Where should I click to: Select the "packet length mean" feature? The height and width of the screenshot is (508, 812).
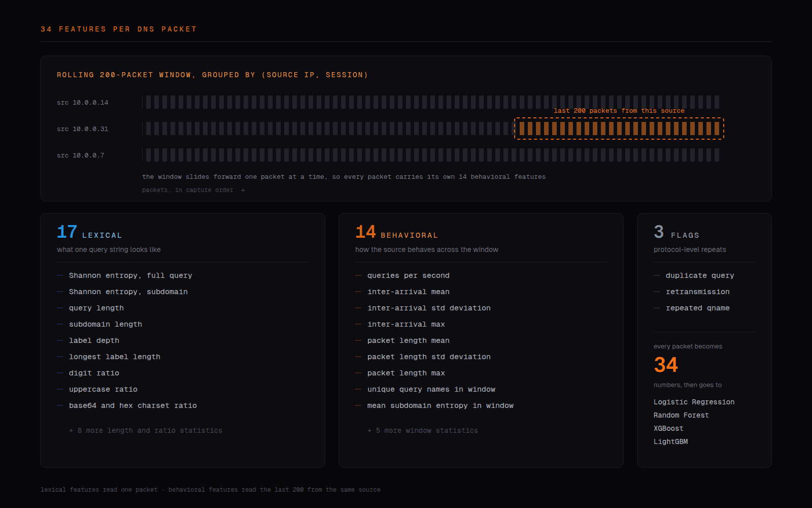pyautogui.click(x=409, y=340)
